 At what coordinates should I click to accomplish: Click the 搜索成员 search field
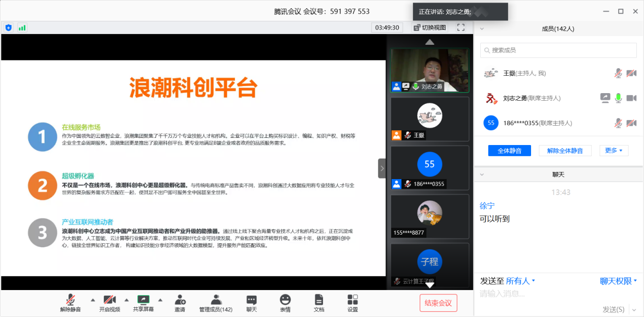pyautogui.click(x=558, y=50)
